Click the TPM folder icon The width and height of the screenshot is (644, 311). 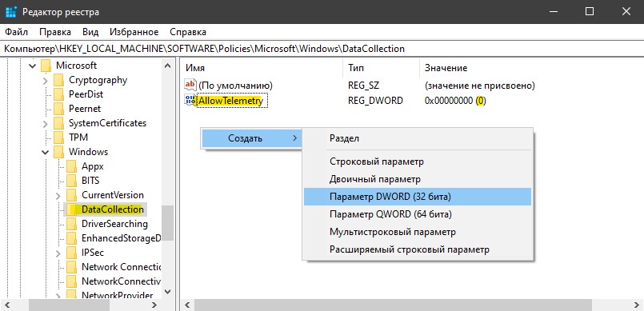click(58, 138)
